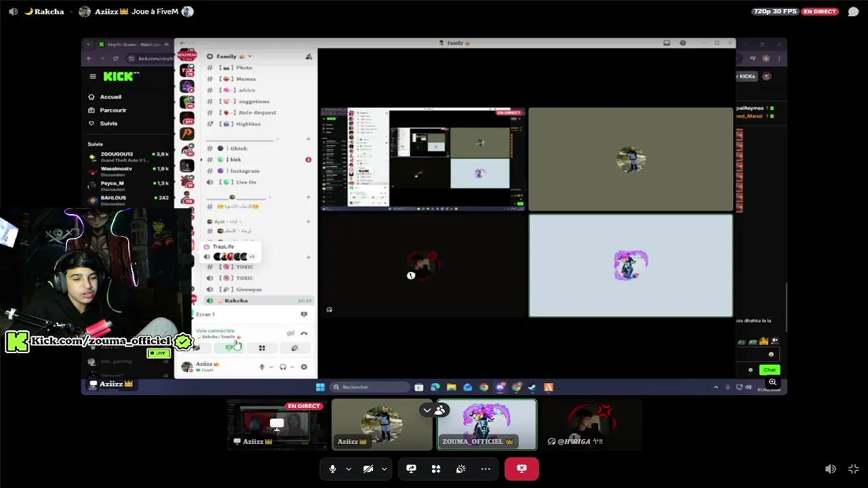The height and width of the screenshot is (488, 868).
Task: Open the Memes channel
Action: [258, 79]
